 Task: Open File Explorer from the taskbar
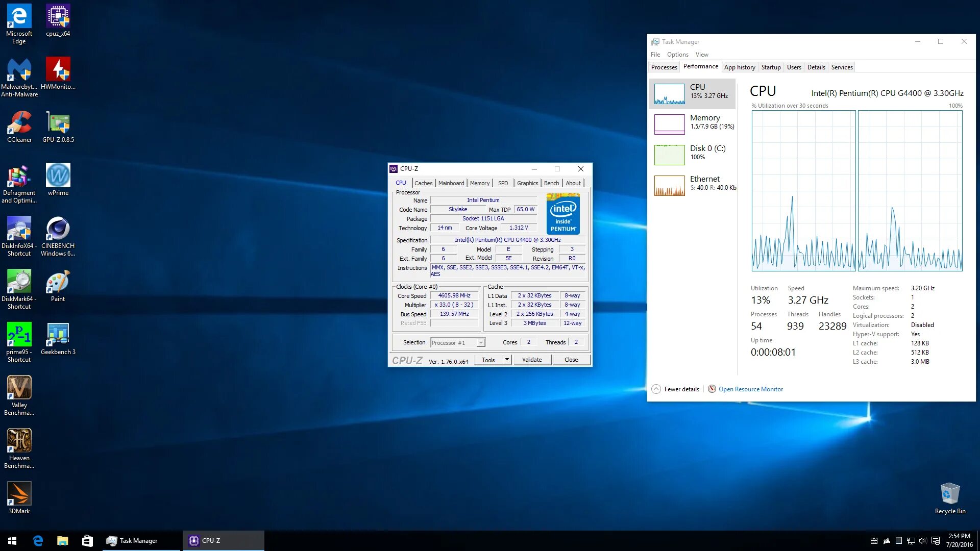[62, 541]
